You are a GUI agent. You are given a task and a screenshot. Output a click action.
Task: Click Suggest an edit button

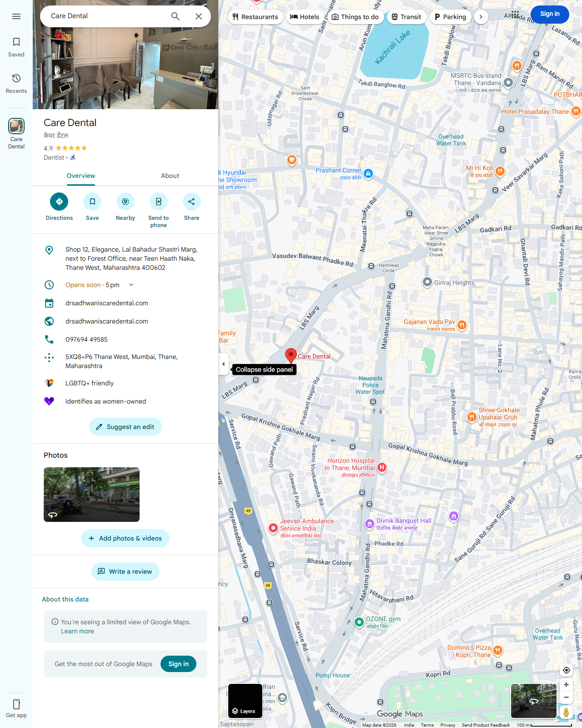coord(125,427)
